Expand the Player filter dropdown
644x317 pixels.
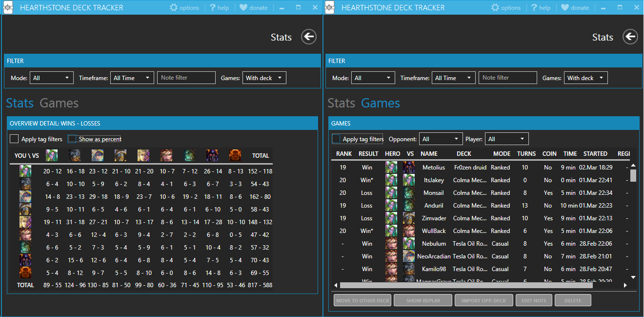pyautogui.click(x=507, y=139)
